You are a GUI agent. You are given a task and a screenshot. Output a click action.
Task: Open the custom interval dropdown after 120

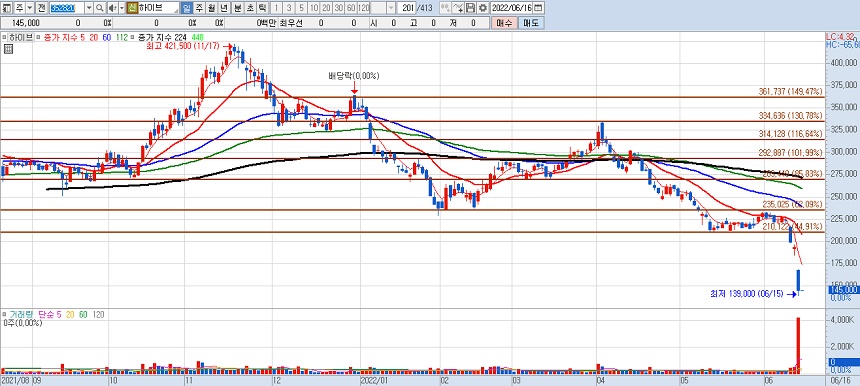[x=390, y=8]
